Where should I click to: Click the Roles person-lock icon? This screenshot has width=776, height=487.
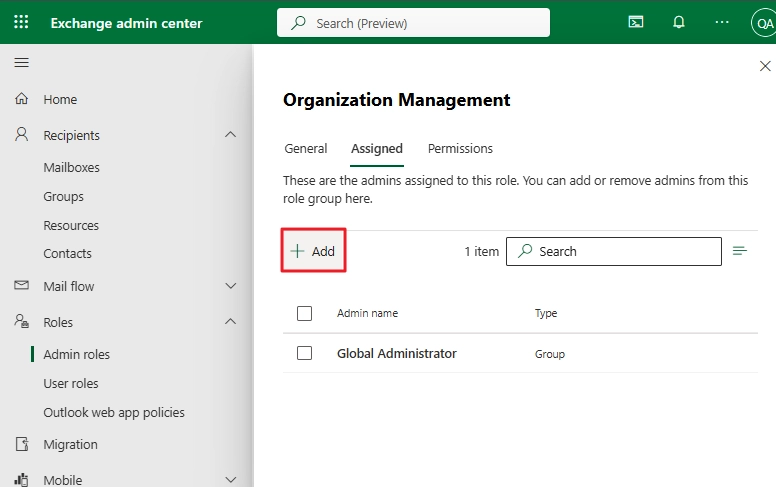(x=21, y=321)
